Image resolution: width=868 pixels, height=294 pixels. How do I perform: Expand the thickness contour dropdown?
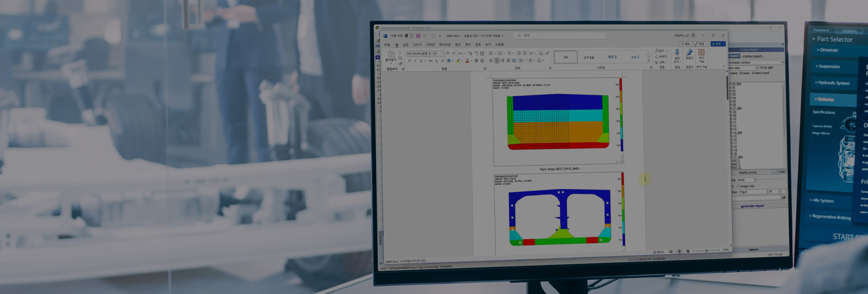tap(783, 62)
